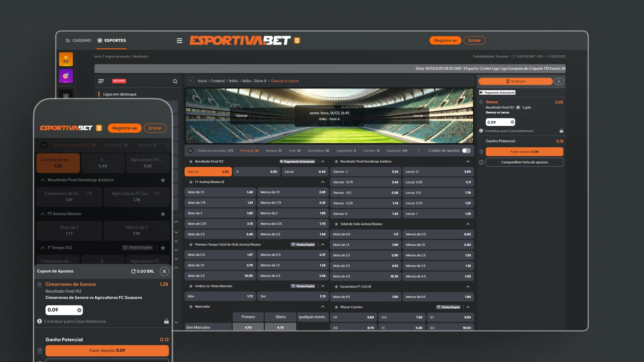The height and width of the screenshot is (362, 644).
Task: Open the trophy icon in the left sidebar
Action: point(66,59)
